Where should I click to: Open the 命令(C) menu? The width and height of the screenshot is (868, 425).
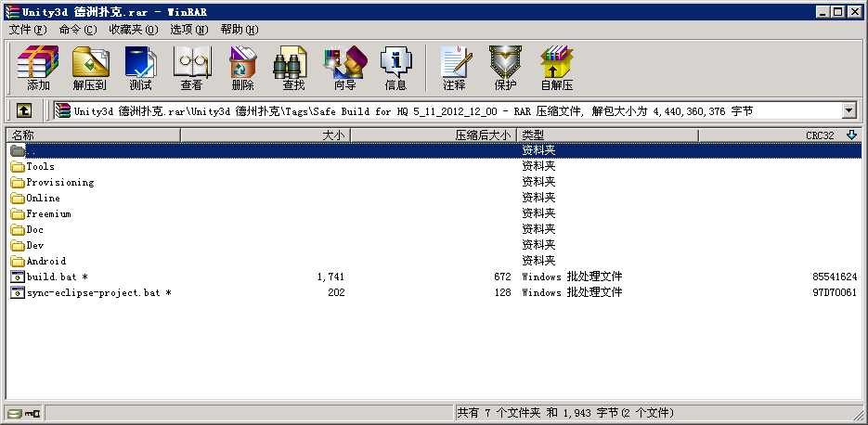[x=78, y=30]
